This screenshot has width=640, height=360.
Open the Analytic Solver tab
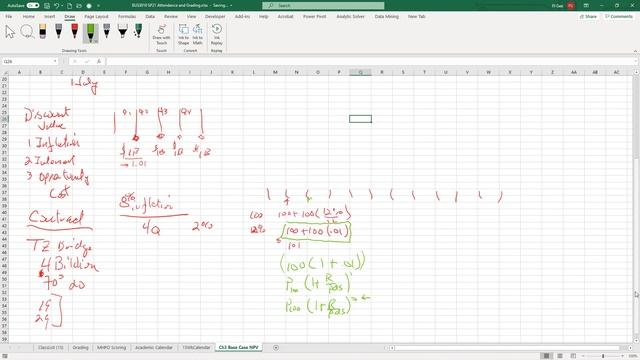click(350, 16)
